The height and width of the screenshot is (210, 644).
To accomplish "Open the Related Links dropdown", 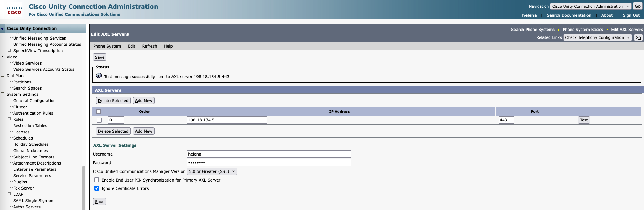I will tap(597, 37).
